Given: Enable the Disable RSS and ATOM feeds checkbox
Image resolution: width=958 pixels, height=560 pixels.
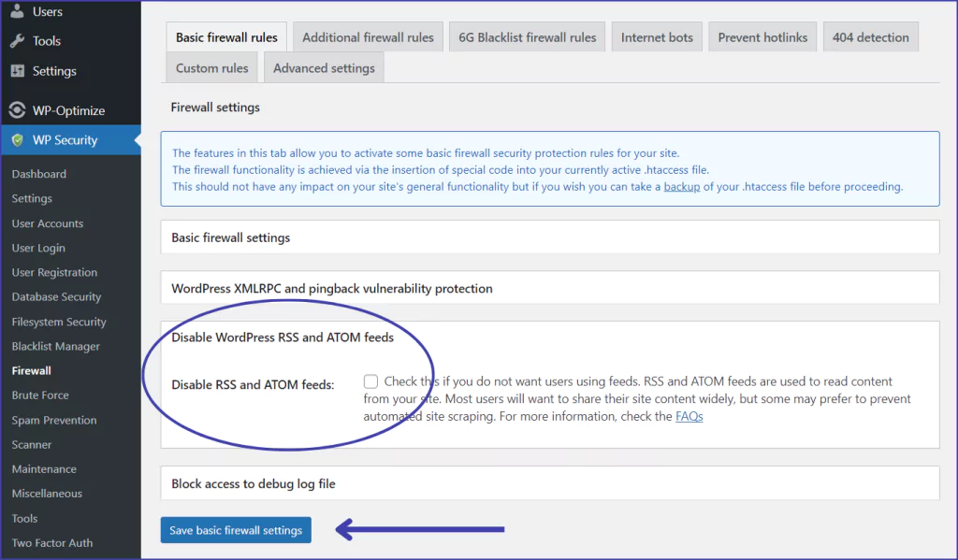Looking at the screenshot, I should coord(371,381).
